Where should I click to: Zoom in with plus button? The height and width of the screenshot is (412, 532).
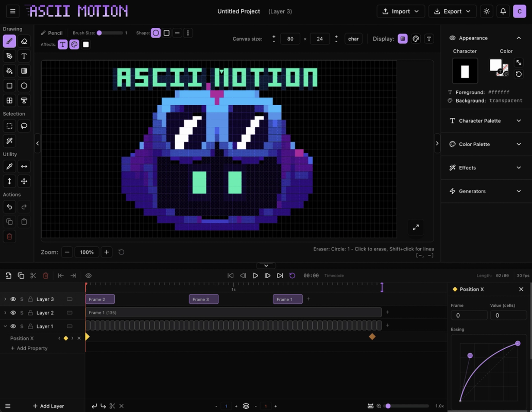pos(107,252)
